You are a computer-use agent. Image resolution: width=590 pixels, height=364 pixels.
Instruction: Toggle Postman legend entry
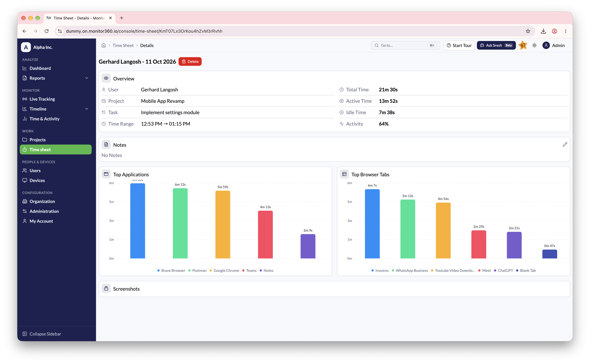(197, 270)
